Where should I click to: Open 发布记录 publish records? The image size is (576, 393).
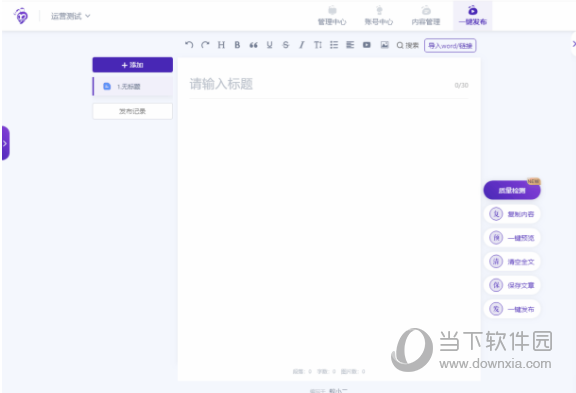coord(133,111)
